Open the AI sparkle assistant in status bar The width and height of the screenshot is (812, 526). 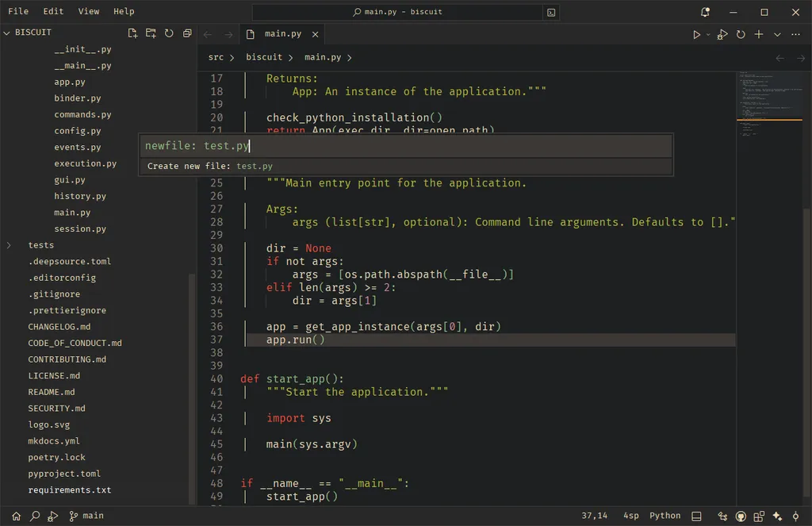(x=777, y=516)
